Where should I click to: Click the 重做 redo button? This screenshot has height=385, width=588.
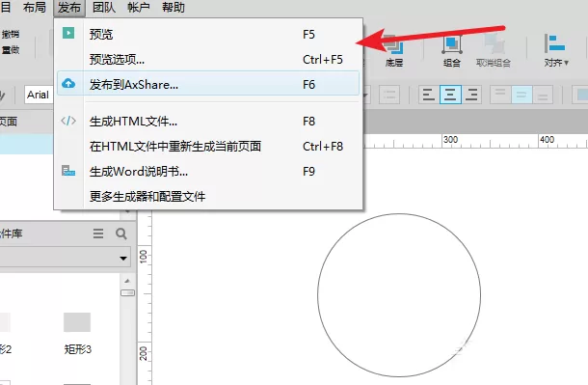11,49
